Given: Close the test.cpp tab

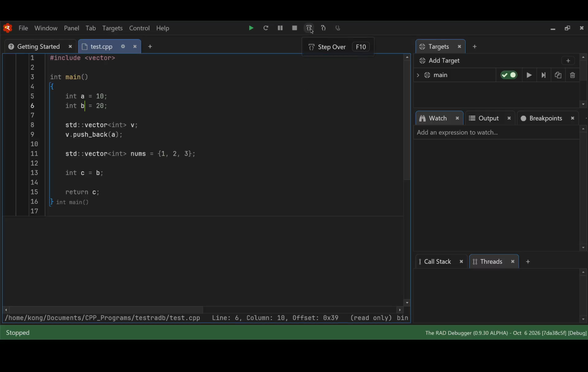Looking at the screenshot, I should [135, 46].
